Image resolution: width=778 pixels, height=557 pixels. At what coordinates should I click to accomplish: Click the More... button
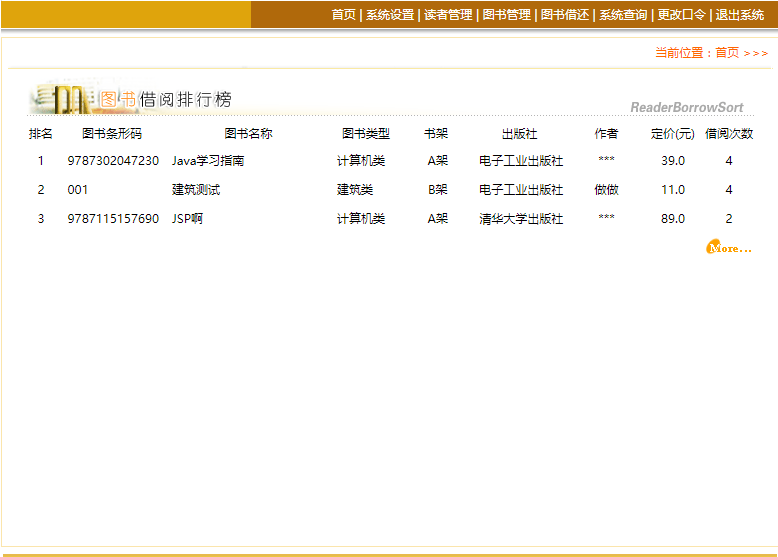(x=729, y=247)
